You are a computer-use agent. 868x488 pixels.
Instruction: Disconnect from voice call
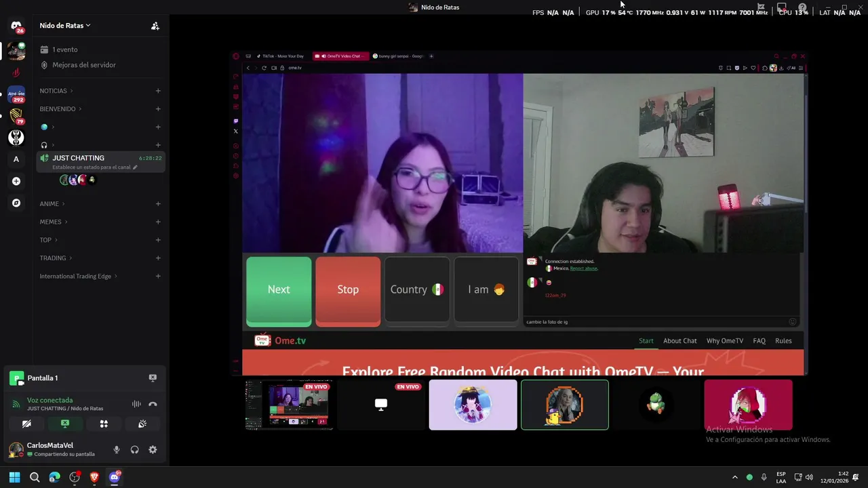coord(153,404)
